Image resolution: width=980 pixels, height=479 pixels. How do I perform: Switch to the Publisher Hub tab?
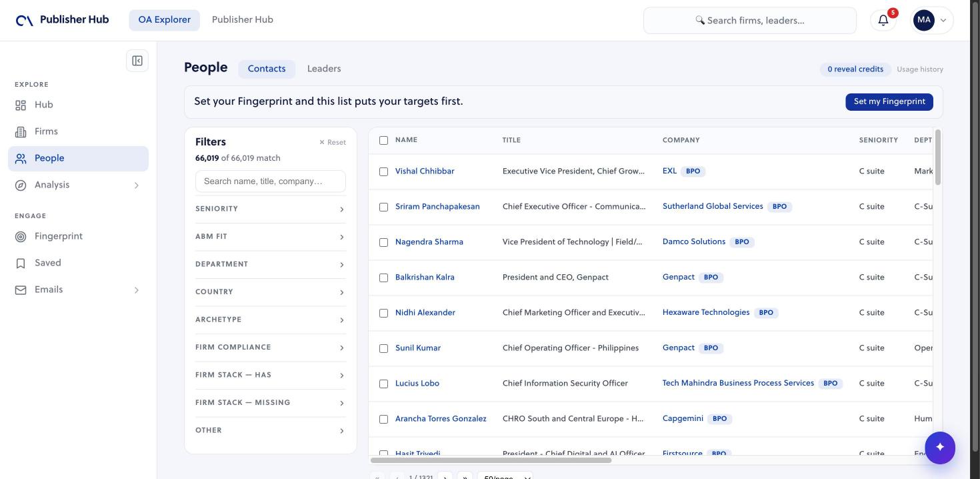243,20
